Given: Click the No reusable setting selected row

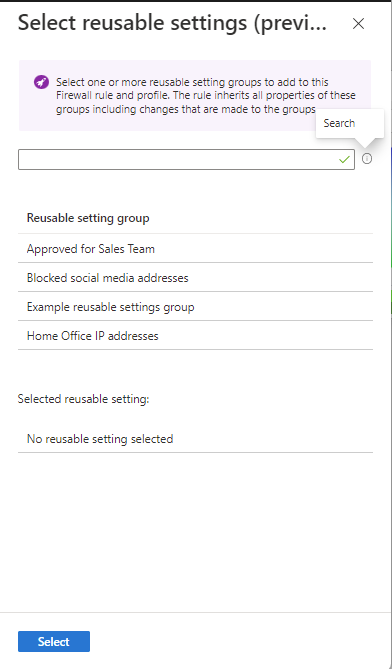Looking at the screenshot, I should (x=195, y=439).
